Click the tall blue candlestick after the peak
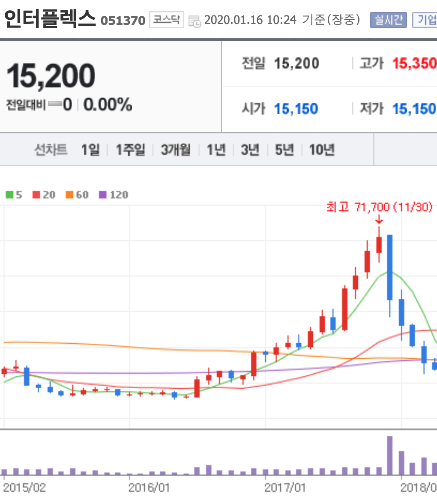 tap(390, 267)
